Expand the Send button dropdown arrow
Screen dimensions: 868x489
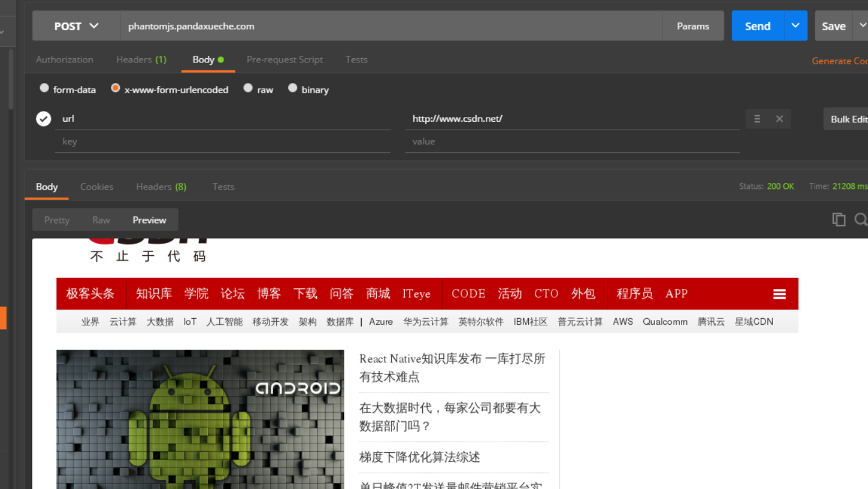point(795,25)
